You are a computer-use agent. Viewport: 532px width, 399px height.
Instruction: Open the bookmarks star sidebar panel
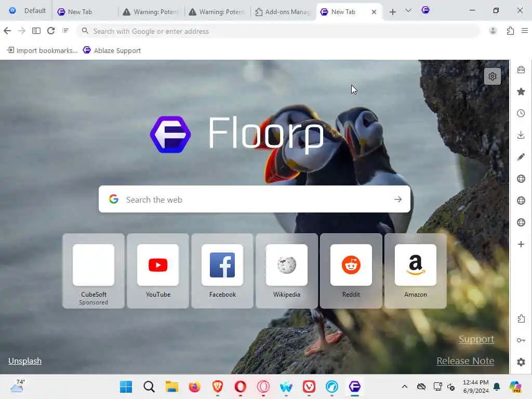coord(521,91)
